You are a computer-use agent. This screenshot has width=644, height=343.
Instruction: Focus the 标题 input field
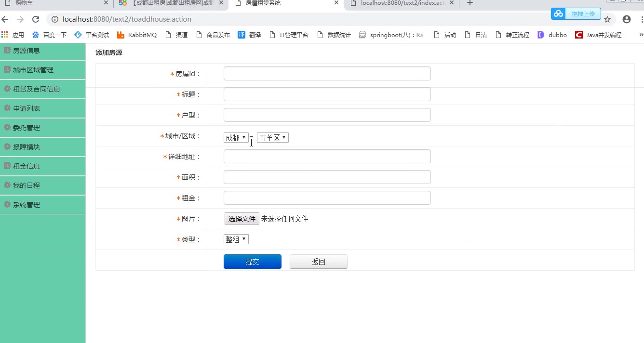point(327,94)
